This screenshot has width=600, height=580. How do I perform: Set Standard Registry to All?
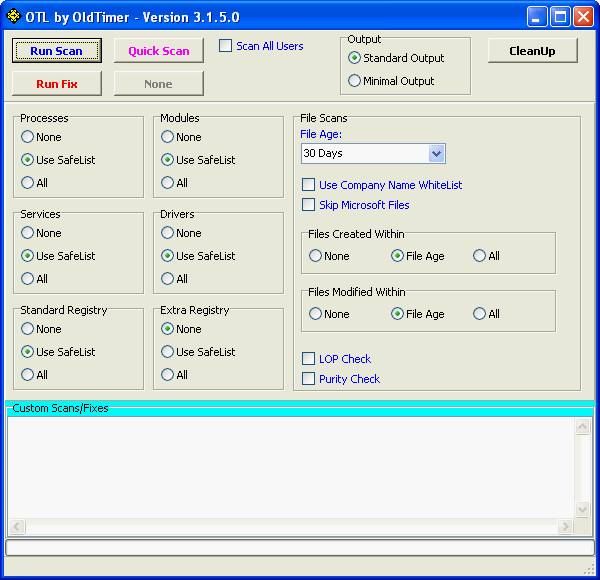[x=28, y=375]
